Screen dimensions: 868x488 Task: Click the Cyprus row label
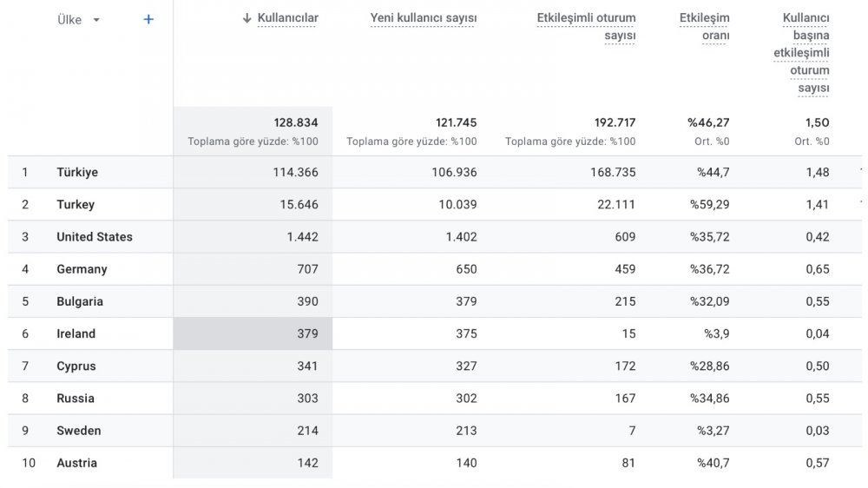pyautogui.click(x=76, y=366)
